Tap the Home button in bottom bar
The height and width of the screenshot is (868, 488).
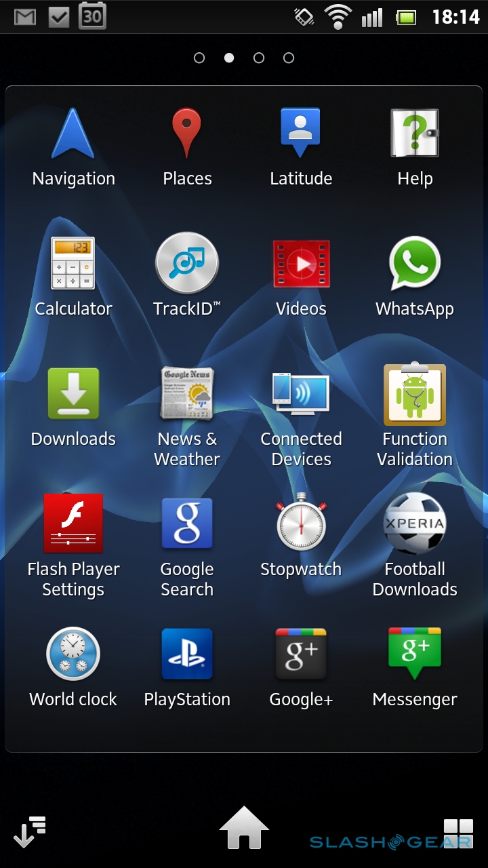pyautogui.click(x=244, y=827)
